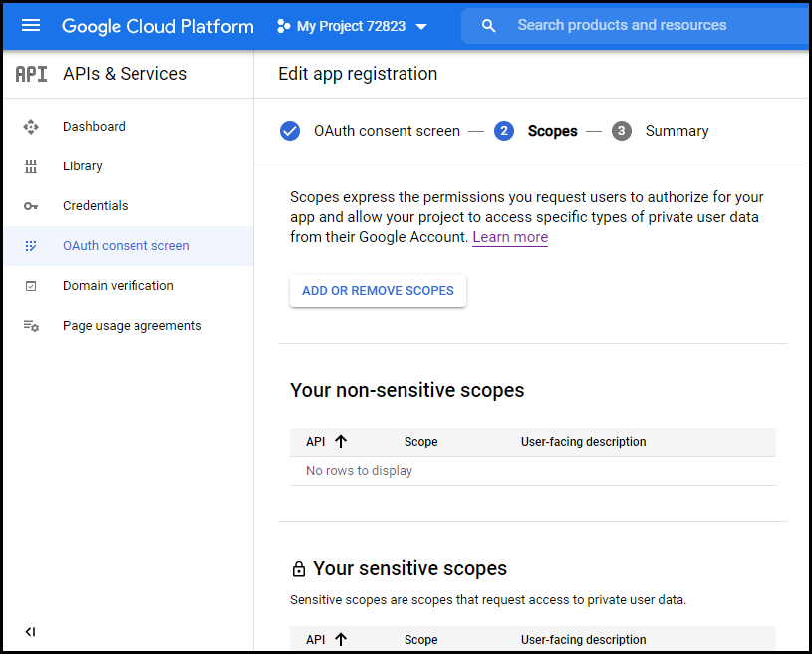Click the Library icon in sidebar

pyautogui.click(x=31, y=166)
